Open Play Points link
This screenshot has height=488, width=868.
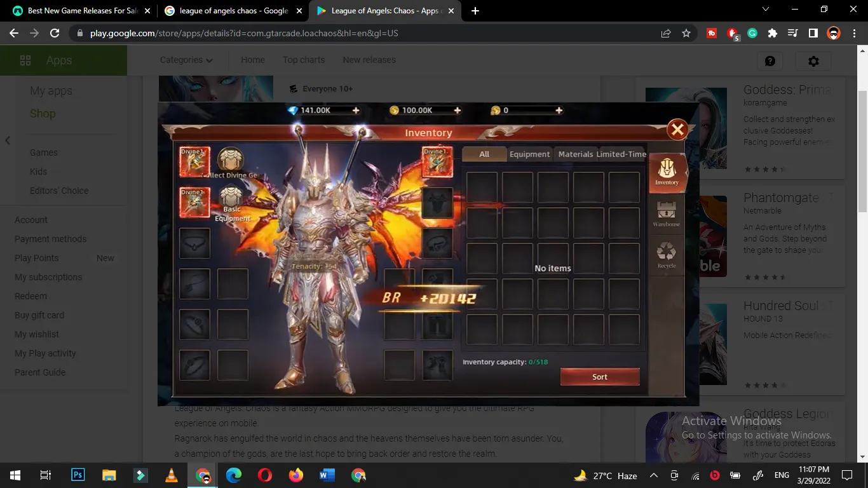click(x=36, y=258)
